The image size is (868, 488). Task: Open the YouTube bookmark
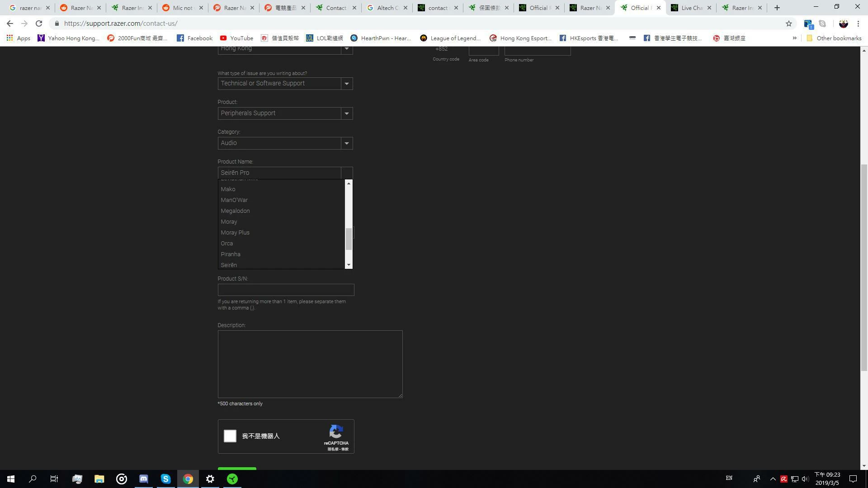point(236,38)
